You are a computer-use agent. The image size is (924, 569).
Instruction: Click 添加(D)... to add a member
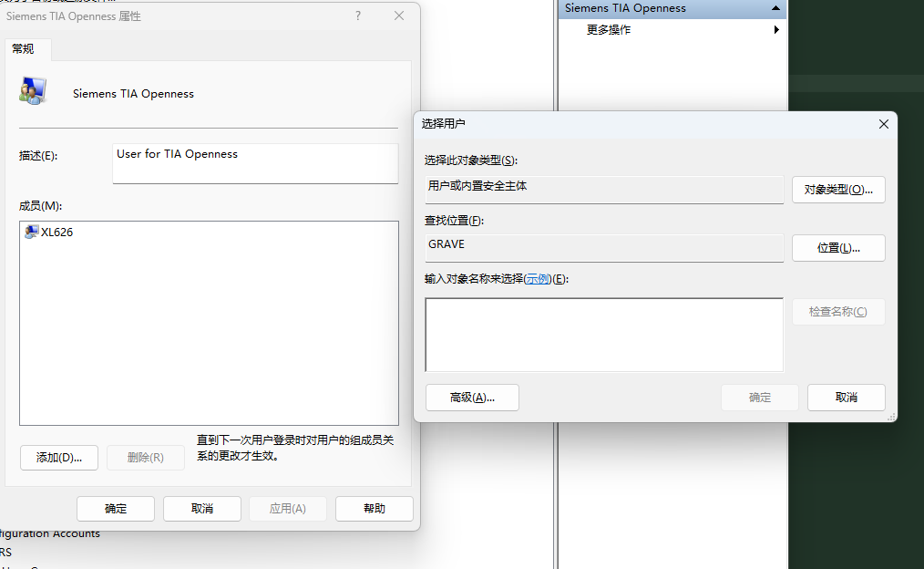pos(59,458)
